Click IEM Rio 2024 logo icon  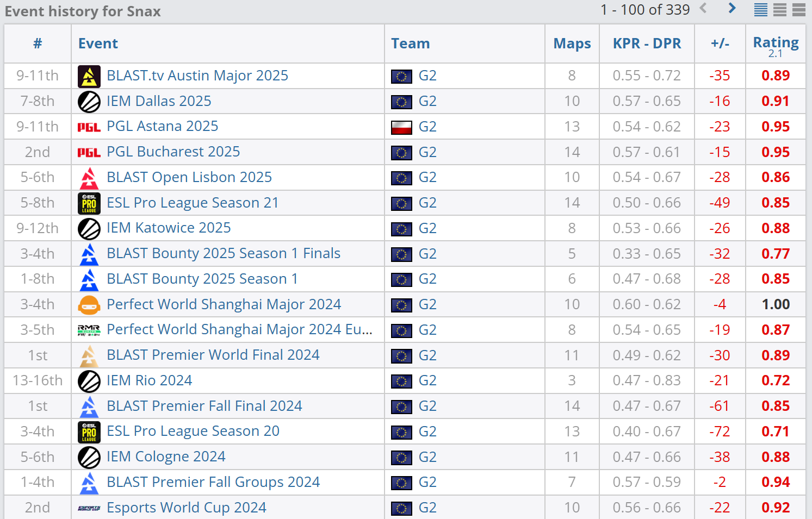pos(89,381)
